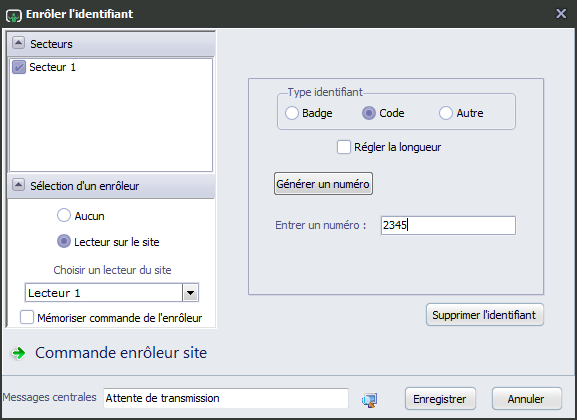577x420 pixels.
Task: Enable the Régler la longueur checkbox
Action: [344, 147]
